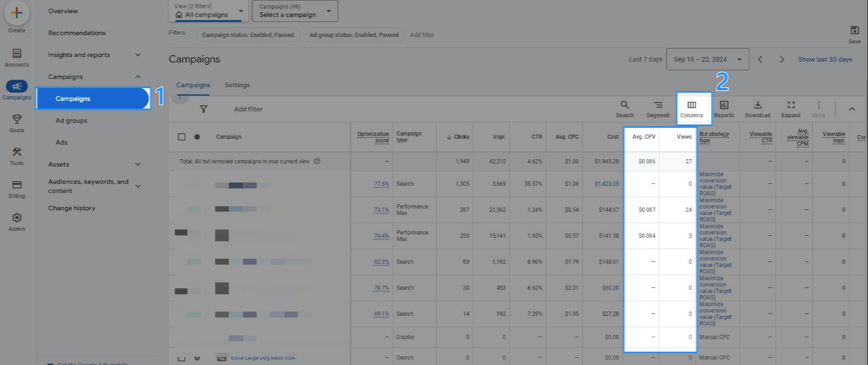Go to previous date range
This screenshot has height=365, width=868.
[x=760, y=59]
